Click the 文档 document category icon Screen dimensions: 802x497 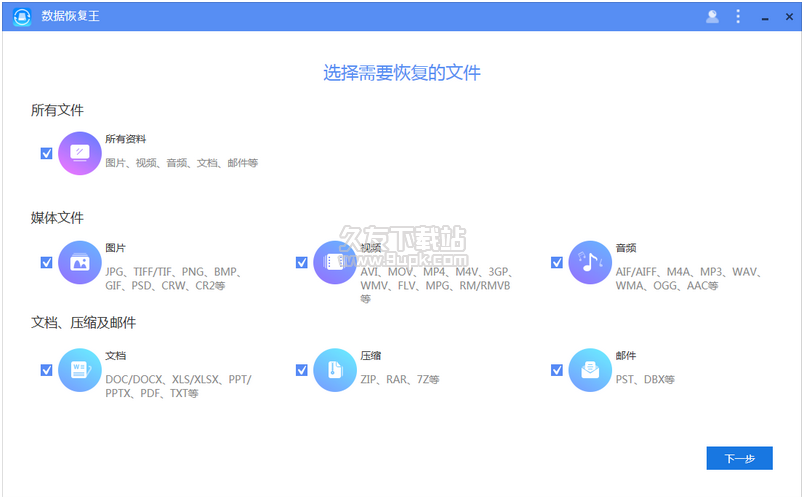click(80, 370)
